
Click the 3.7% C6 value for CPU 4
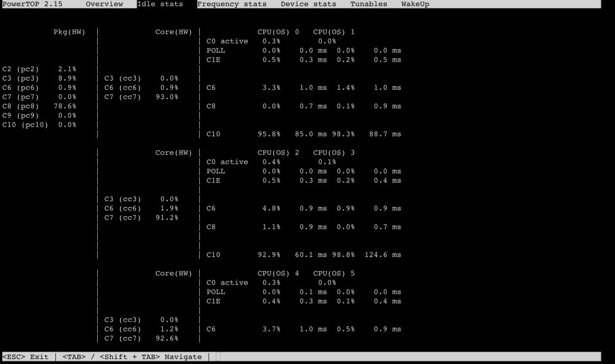(271, 329)
